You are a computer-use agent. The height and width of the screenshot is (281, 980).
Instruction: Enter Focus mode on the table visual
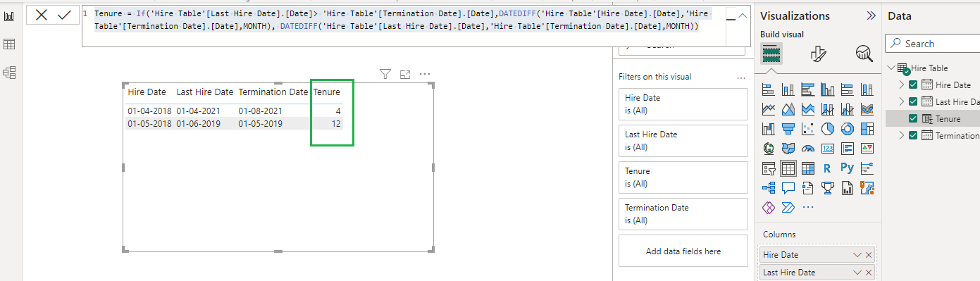pos(405,74)
